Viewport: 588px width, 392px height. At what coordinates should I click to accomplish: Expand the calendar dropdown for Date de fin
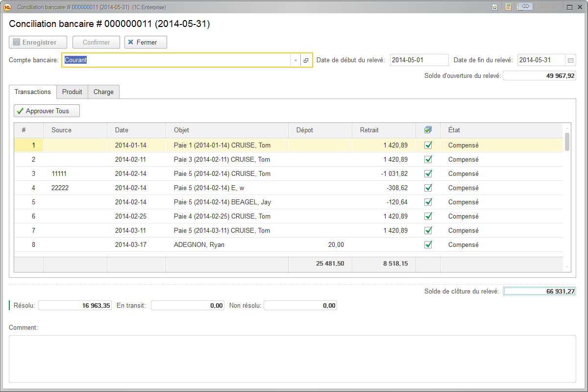[x=571, y=60]
